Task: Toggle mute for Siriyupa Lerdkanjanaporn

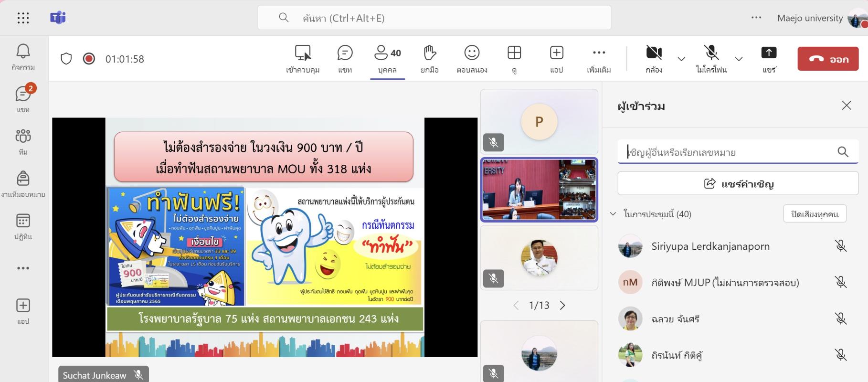Action: tap(840, 246)
